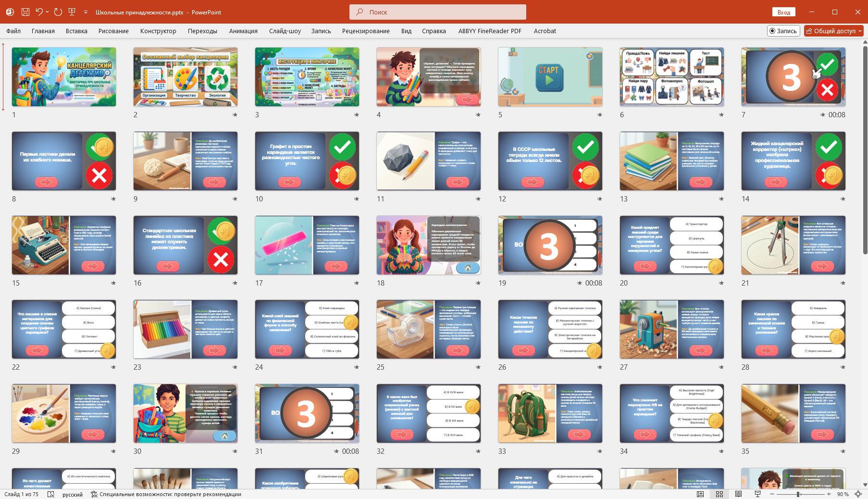Select the Рисование tab
This screenshot has width=868, height=499.
[113, 31]
